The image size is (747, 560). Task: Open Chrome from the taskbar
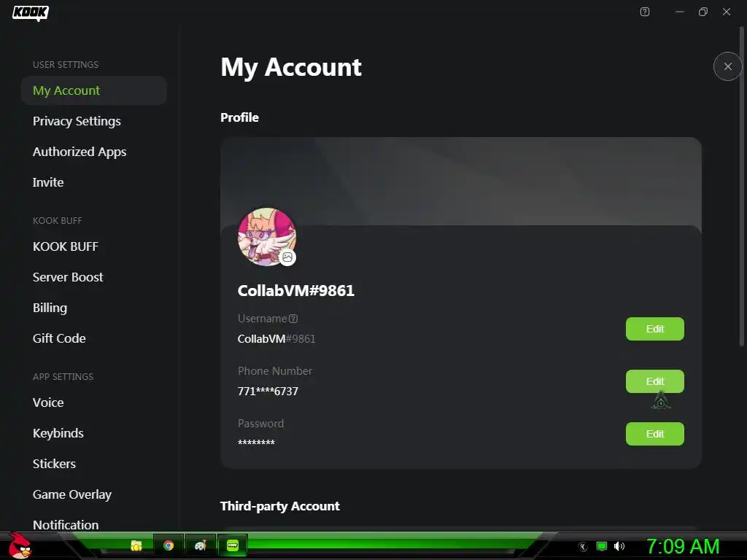pos(169,545)
